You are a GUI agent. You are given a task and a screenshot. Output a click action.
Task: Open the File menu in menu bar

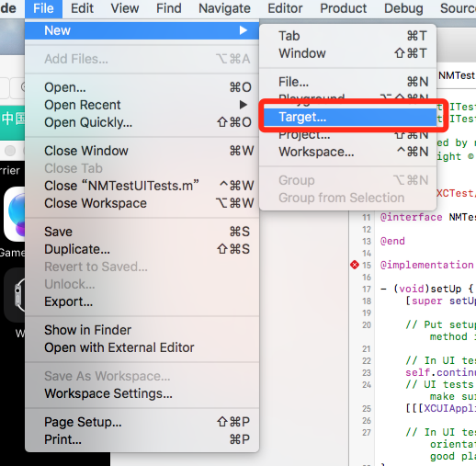43,8
